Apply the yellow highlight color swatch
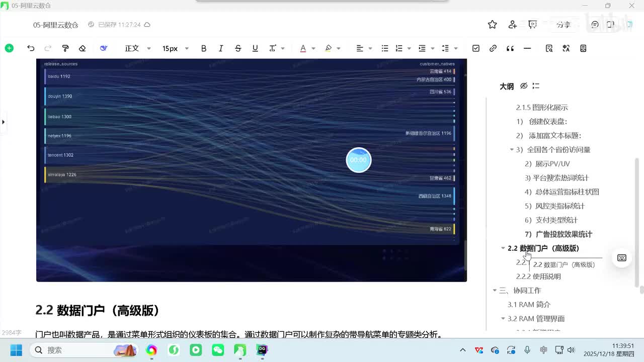Screen dimensions: 644x362 pos(328,48)
